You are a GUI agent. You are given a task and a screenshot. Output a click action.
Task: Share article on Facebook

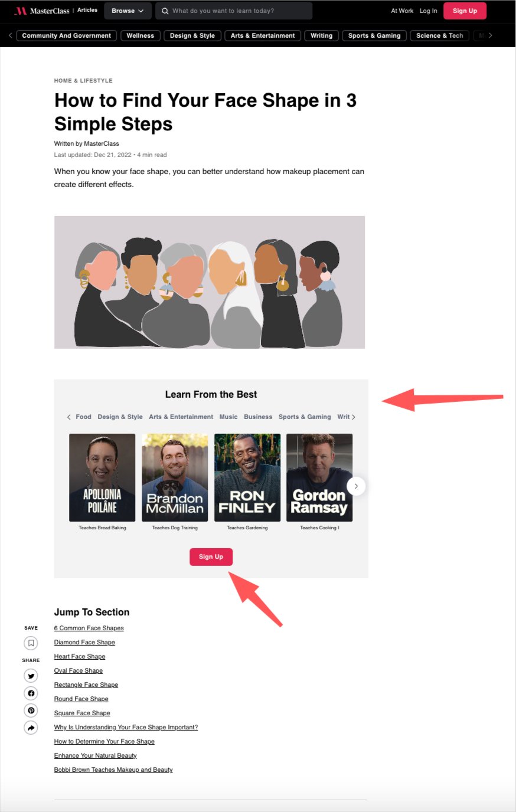[x=31, y=693]
